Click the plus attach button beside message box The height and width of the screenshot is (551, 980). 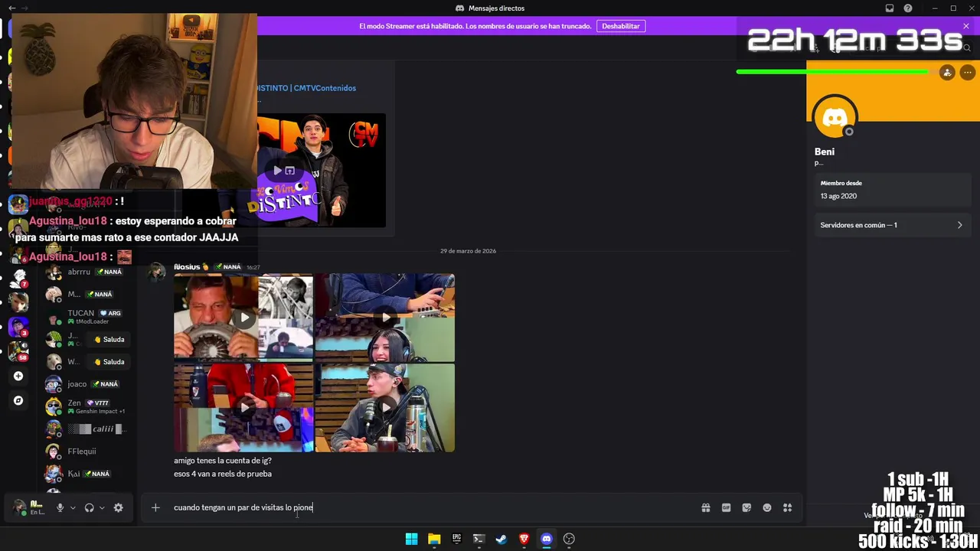(155, 507)
